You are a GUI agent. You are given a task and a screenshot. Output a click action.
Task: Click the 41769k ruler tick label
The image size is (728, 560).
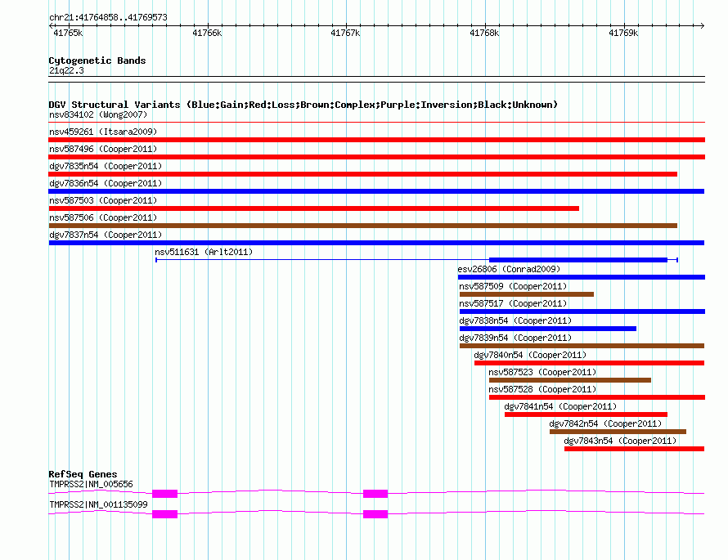pyautogui.click(x=623, y=33)
